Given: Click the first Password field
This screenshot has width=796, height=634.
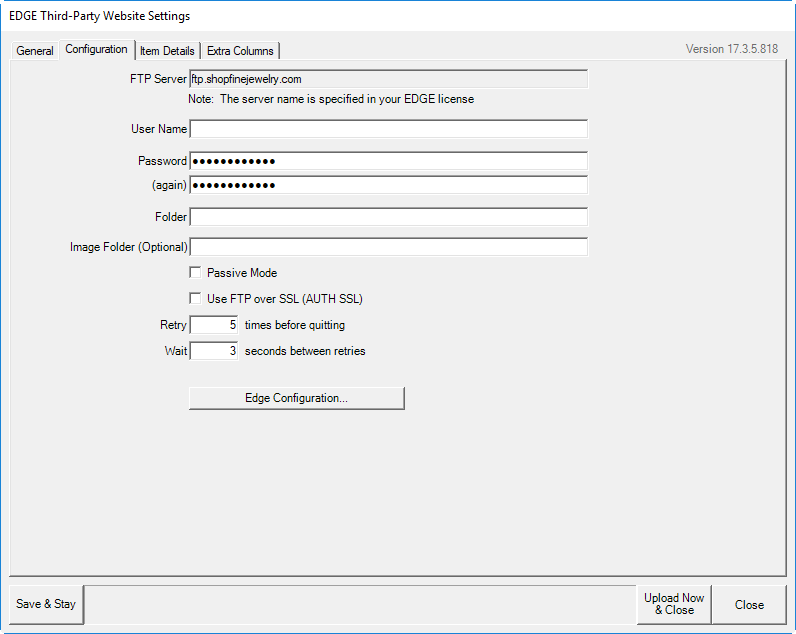Looking at the screenshot, I should coord(388,161).
